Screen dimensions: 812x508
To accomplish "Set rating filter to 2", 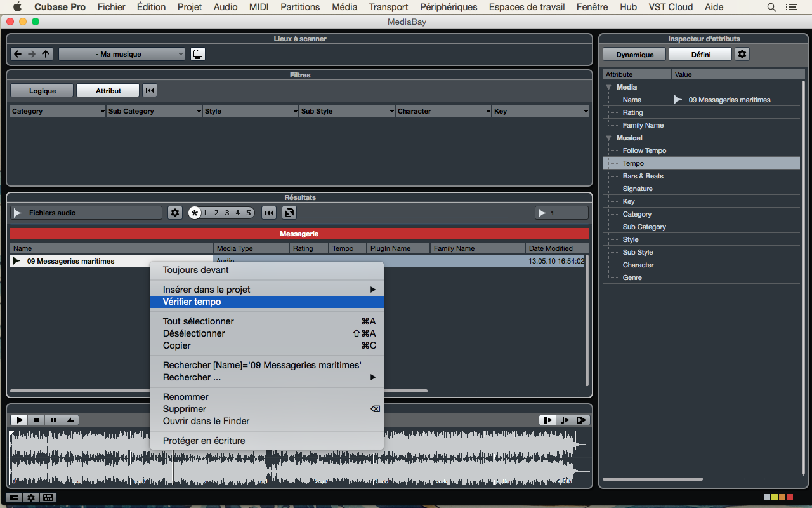I will 216,213.
